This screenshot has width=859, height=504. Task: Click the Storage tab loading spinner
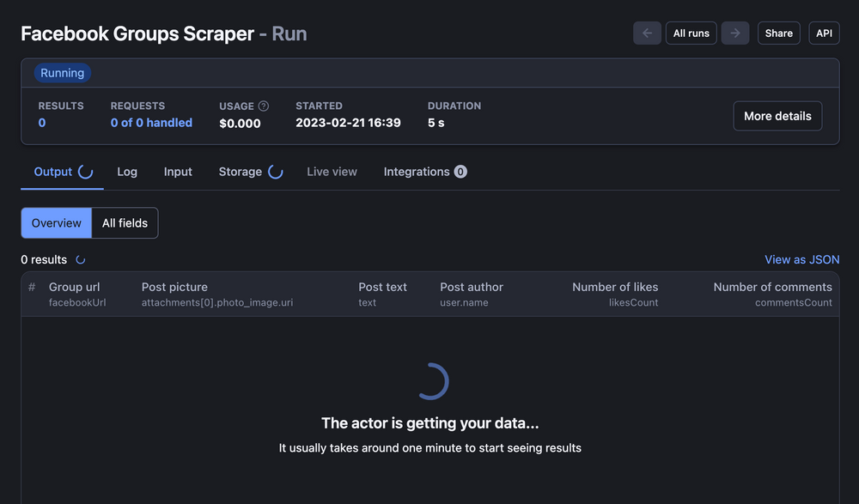[276, 172]
